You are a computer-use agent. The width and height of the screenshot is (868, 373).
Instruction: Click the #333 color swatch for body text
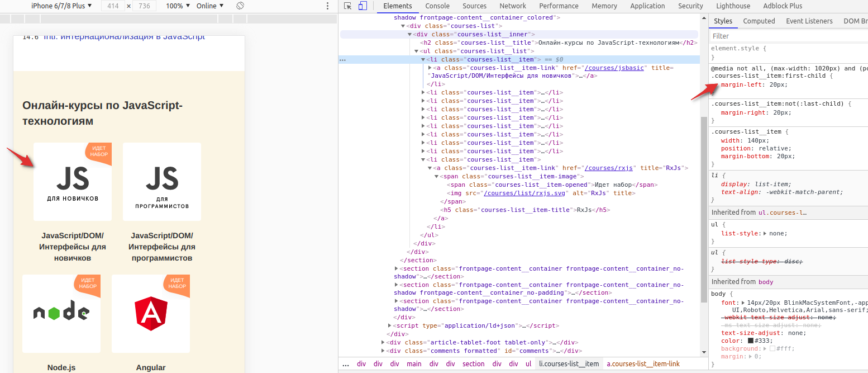coord(750,341)
